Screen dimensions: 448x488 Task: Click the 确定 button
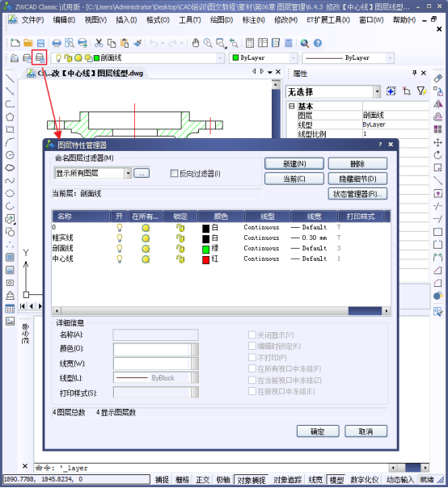point(318,431)
